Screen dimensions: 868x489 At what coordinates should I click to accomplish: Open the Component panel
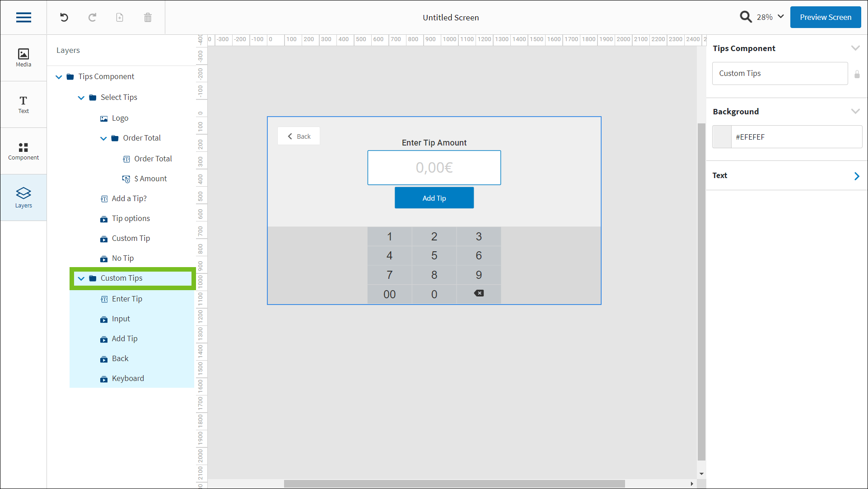click(x=23, y=151)
